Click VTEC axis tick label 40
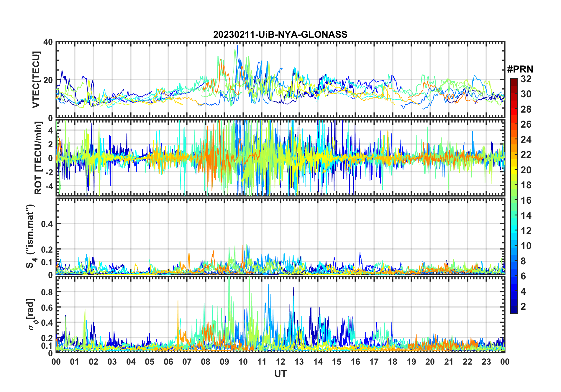 click(48, 42)
